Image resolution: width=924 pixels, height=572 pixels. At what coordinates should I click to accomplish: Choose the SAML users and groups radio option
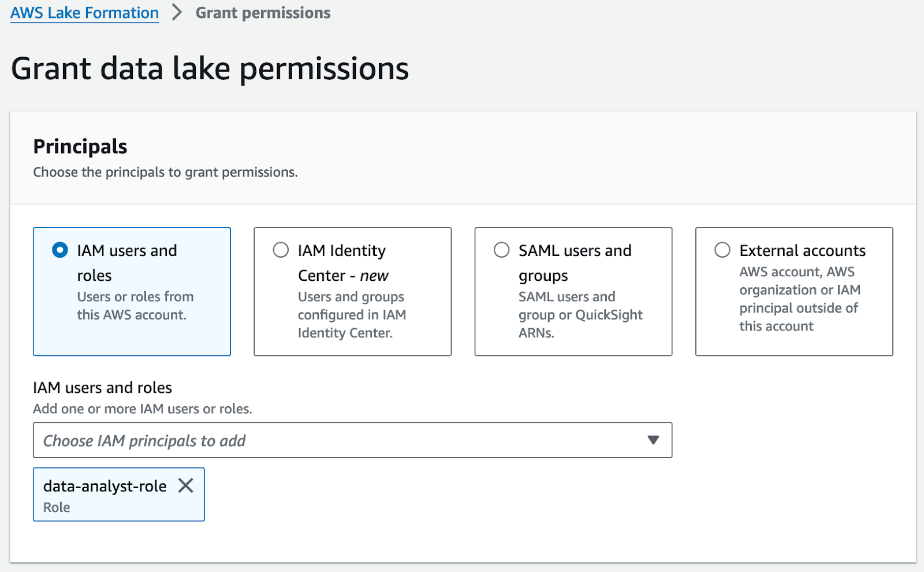[501, 250]
